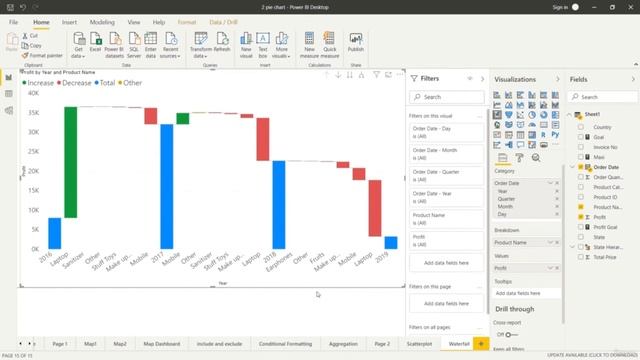Open the Fields well tab icon
Viewport: 640px width, 360px height.
click(x=502, y=158)
